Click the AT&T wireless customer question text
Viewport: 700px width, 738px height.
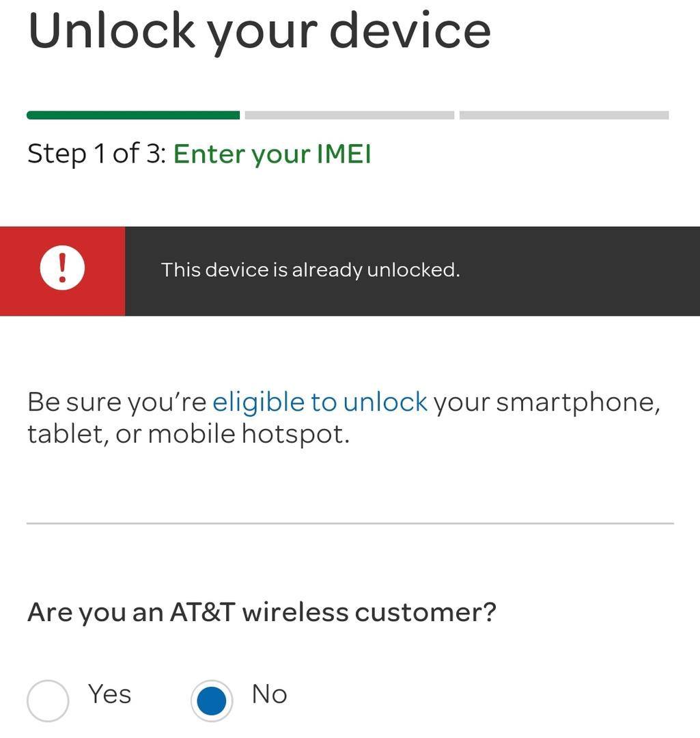[262, 613]
